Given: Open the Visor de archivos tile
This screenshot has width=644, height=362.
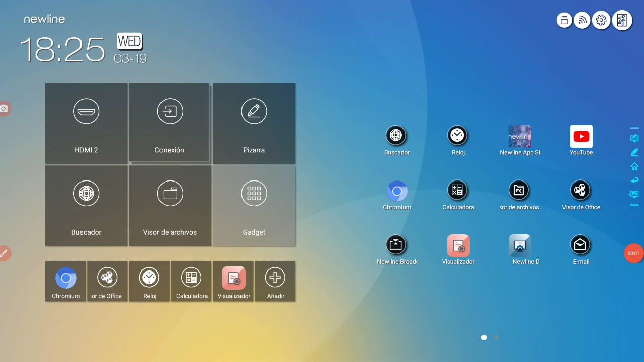Looking at the screenshot, I should click(170, 206).
